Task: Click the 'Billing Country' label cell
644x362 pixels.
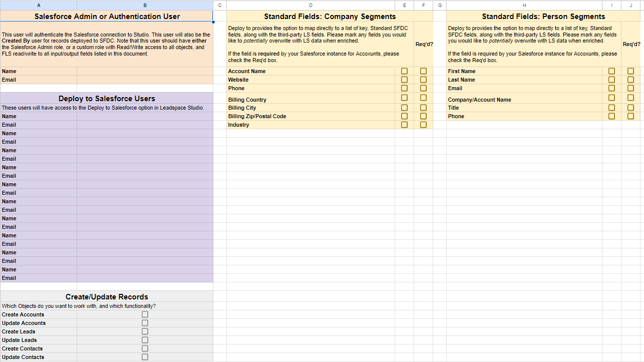Action: pos(310,98)
